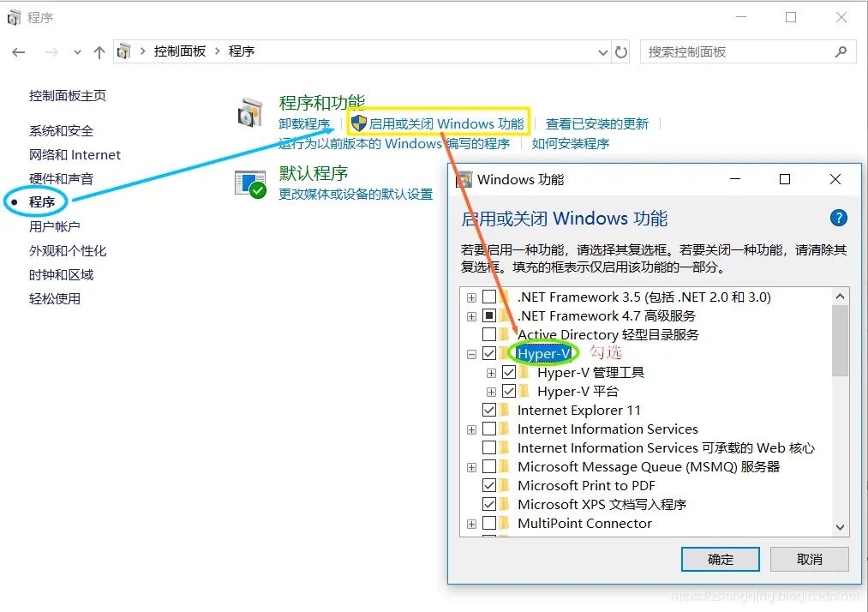Click 更改媒体或设备的默认设置 link

(356, 195)
